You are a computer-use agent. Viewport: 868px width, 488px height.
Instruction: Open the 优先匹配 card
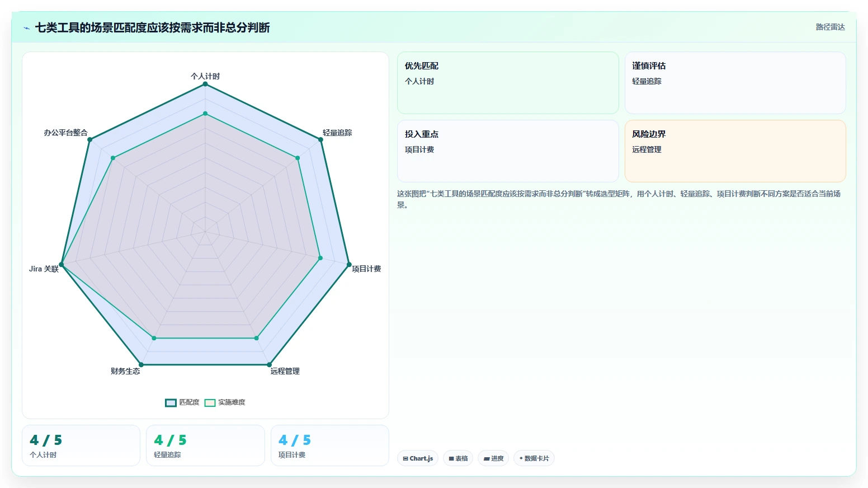[x=508, y=83]
